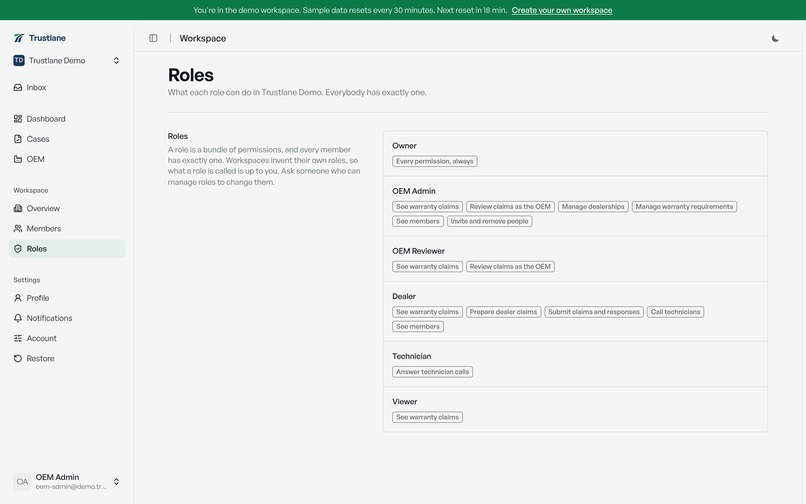Click the Dashboard grid icon
The image size is (806, 504).
point(18,119)
